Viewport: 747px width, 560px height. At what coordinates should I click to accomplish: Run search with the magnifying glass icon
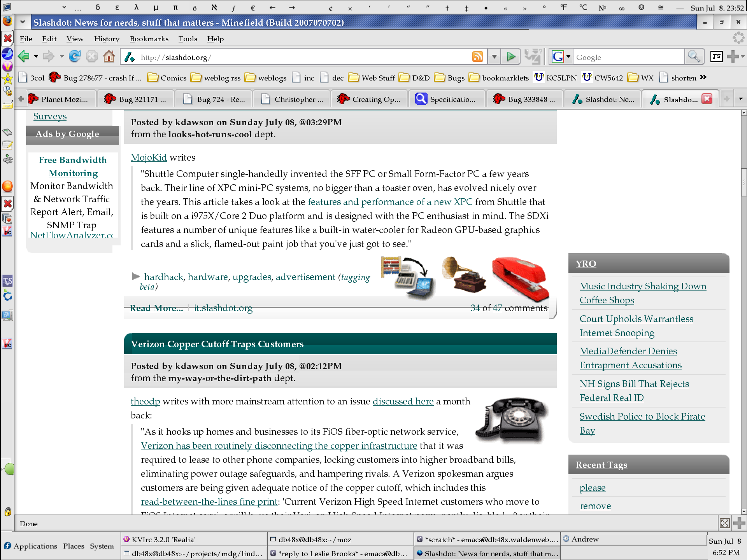[x=694, y=57]
